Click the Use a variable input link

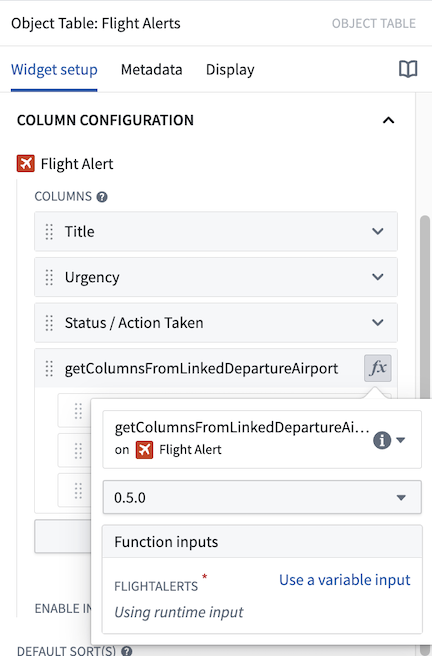tap(345, 580)
